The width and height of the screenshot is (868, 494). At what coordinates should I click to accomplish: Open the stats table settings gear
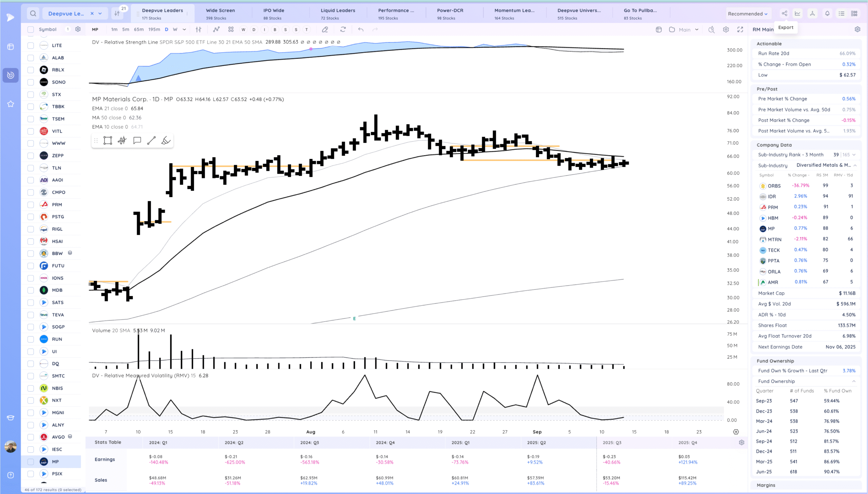[742, 442]
